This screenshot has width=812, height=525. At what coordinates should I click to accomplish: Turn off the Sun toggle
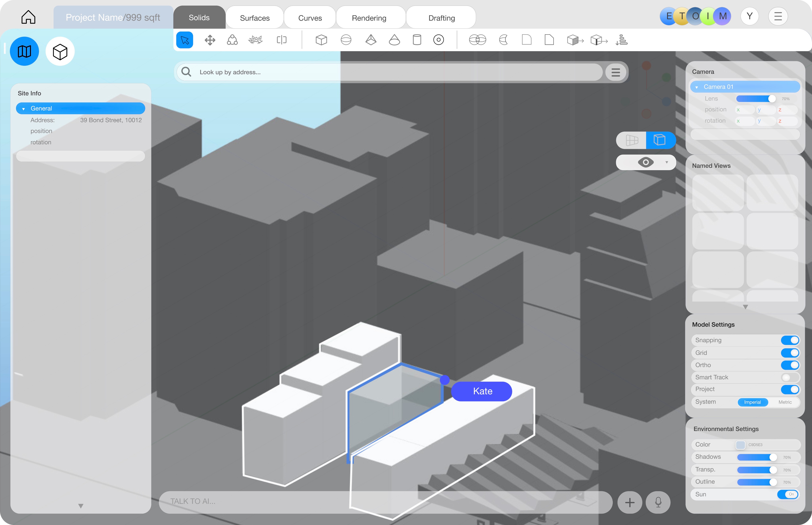coord(788,494)
